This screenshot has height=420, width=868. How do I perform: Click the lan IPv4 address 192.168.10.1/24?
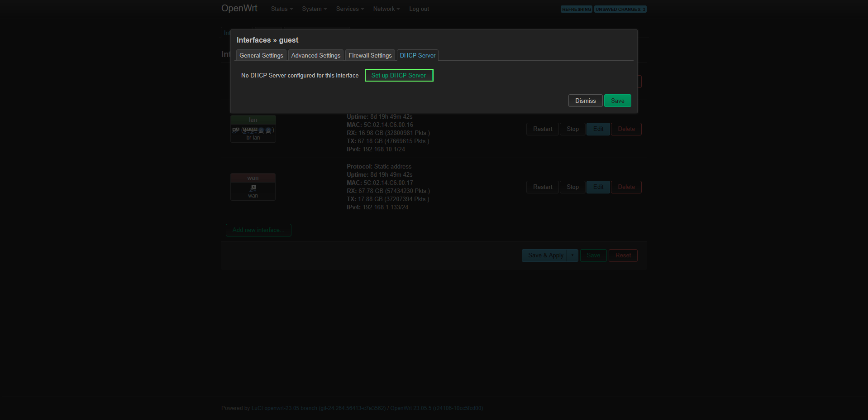(384, 150)
